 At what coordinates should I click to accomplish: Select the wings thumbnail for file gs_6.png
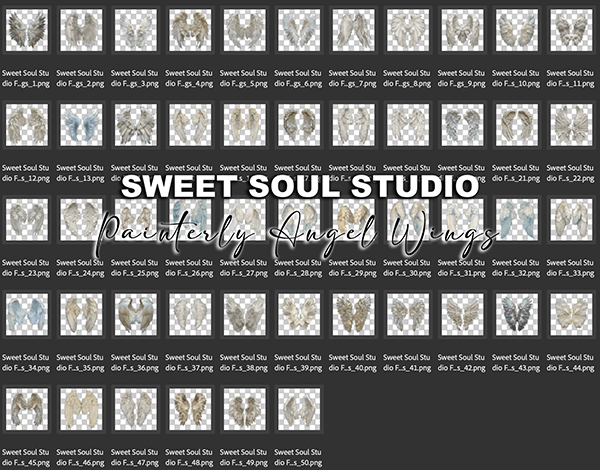pyautogui.click(x=299, y=30)
